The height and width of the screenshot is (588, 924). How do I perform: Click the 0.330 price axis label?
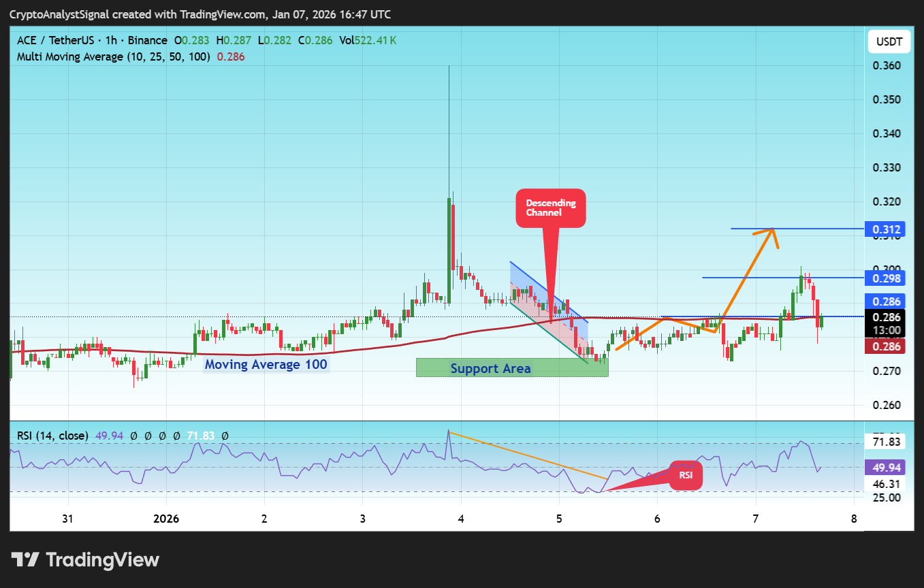pyautogui.click(x=887, y=168)
